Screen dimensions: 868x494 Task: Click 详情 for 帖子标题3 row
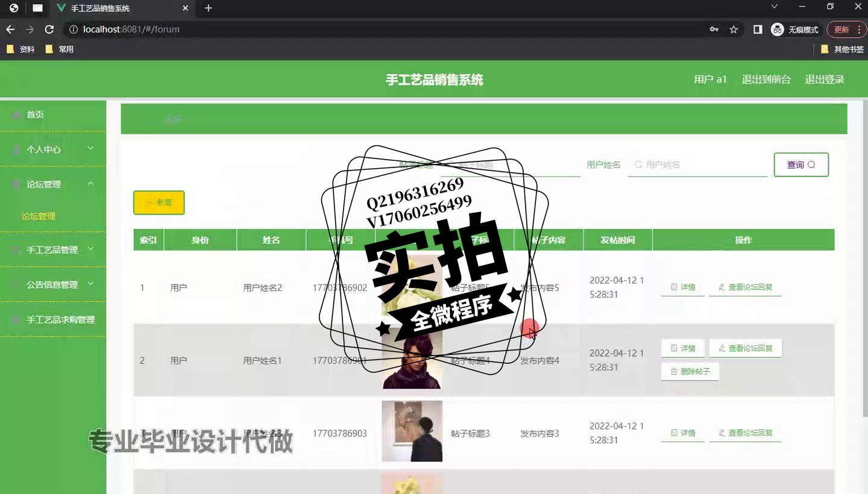pos(682,433)
